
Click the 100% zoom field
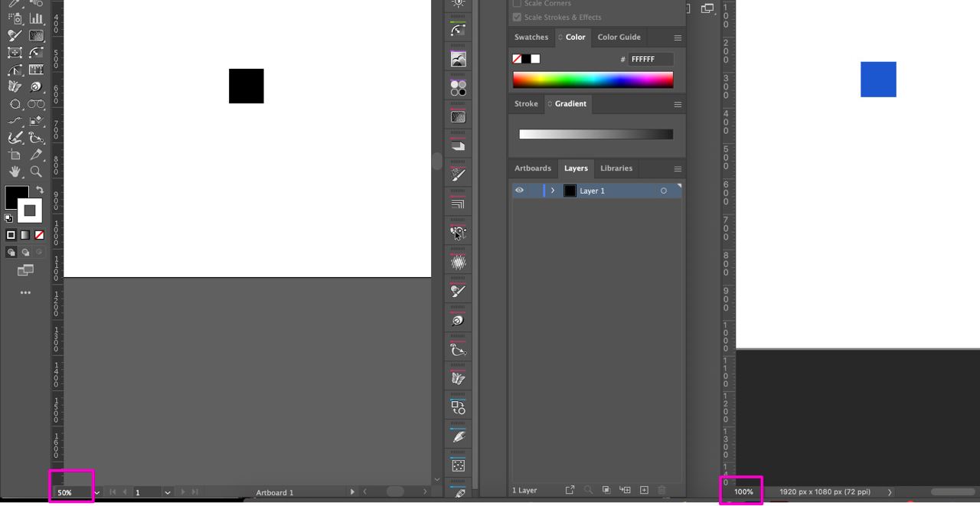pyautogui.click(x=743, y=491)
